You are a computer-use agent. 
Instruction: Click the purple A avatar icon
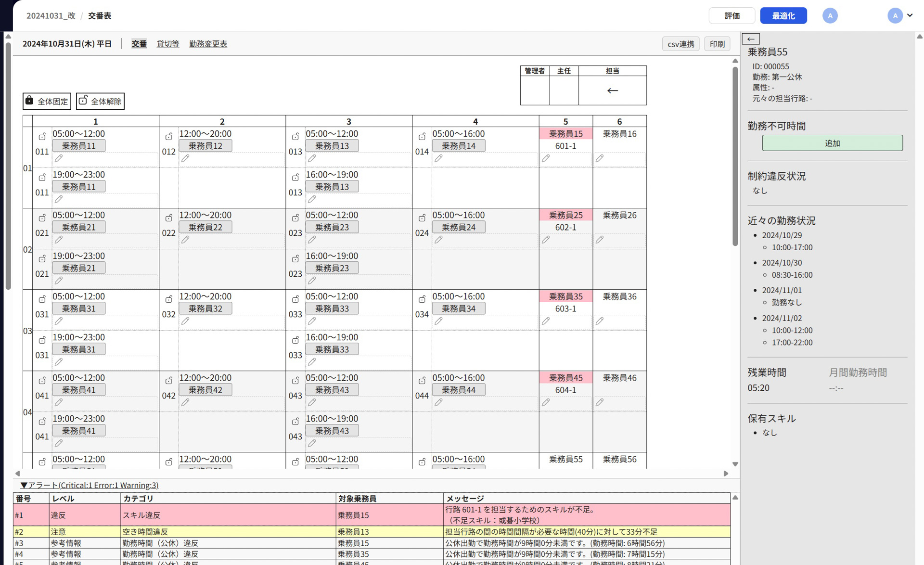pyautogui.click(x=830, y=16)
